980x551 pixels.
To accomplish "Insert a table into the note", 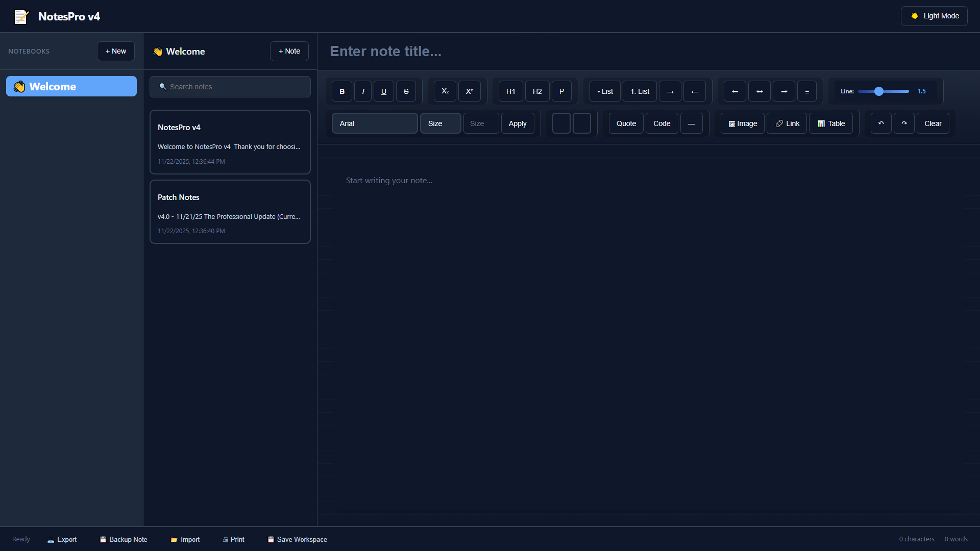I will 830,123.
